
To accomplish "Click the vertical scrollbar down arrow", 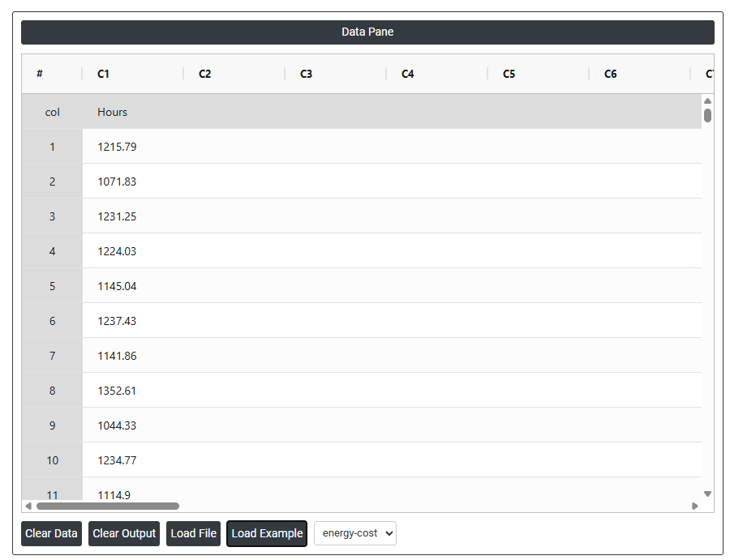I will coord(707,494).
